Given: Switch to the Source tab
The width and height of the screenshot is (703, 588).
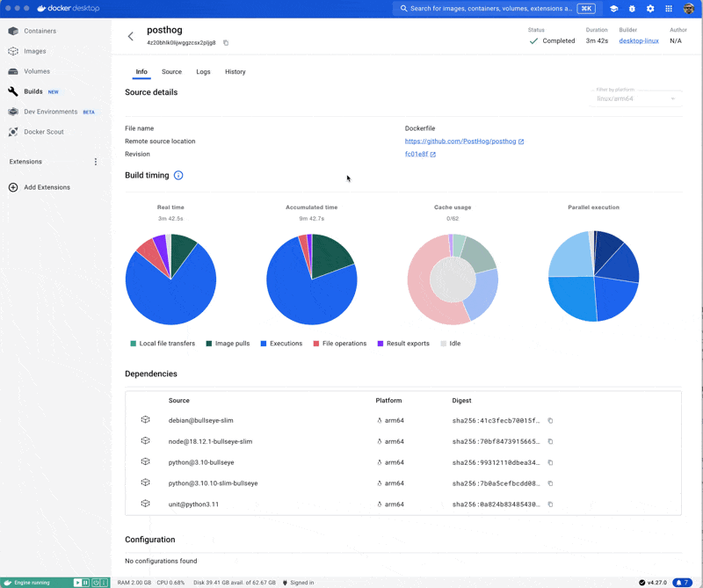Looking at the screenshot, I should point(171,72).
